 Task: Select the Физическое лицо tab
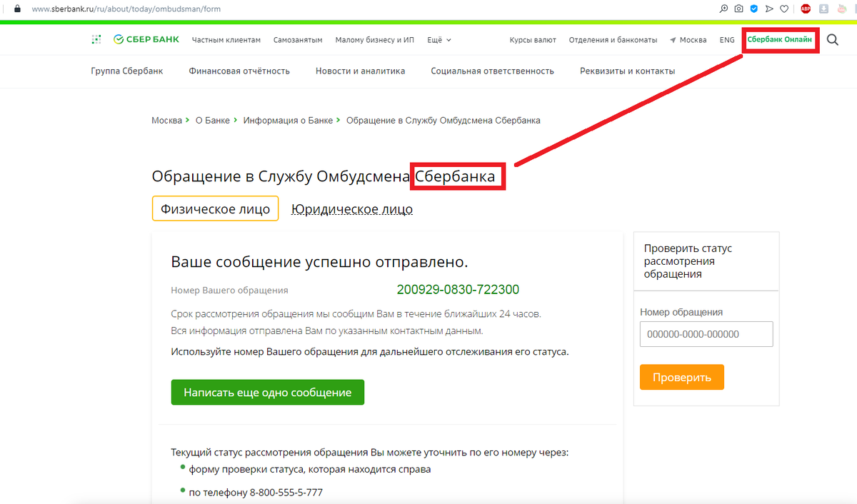(215, 208)
